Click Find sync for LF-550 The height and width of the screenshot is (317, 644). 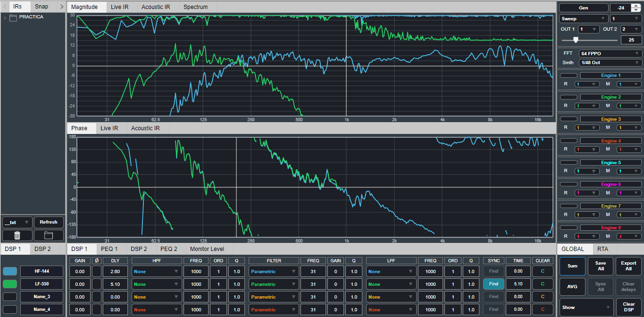pos(493,284)
